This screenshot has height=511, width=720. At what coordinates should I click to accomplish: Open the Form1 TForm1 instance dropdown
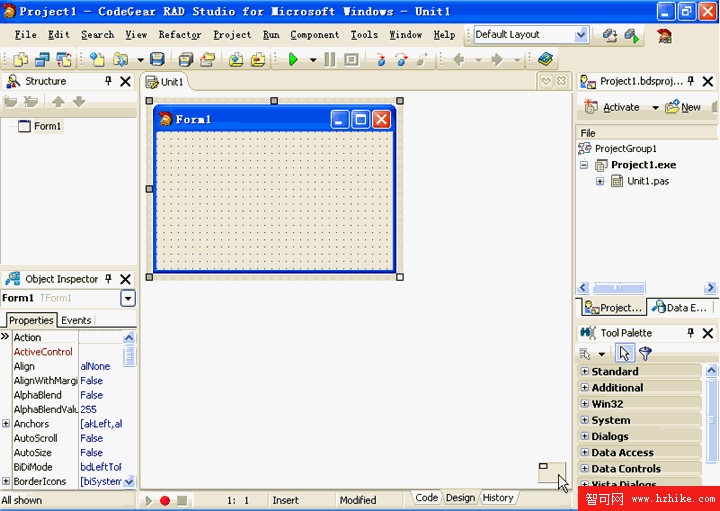point(128,298)
